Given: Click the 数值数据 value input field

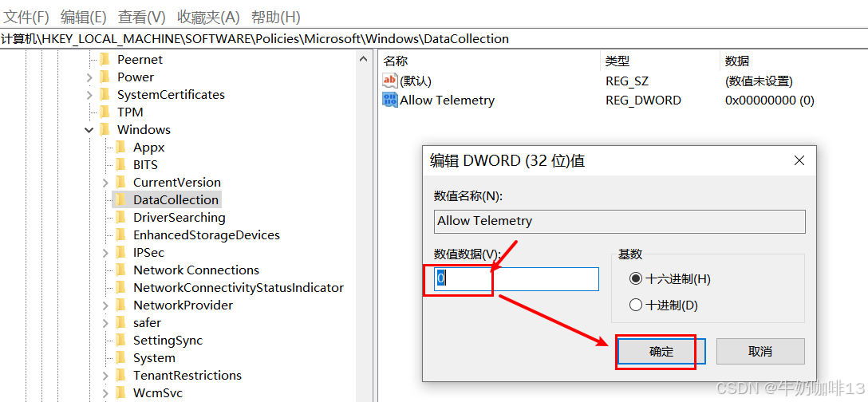Looking at the screenshot, I should 517,279.
